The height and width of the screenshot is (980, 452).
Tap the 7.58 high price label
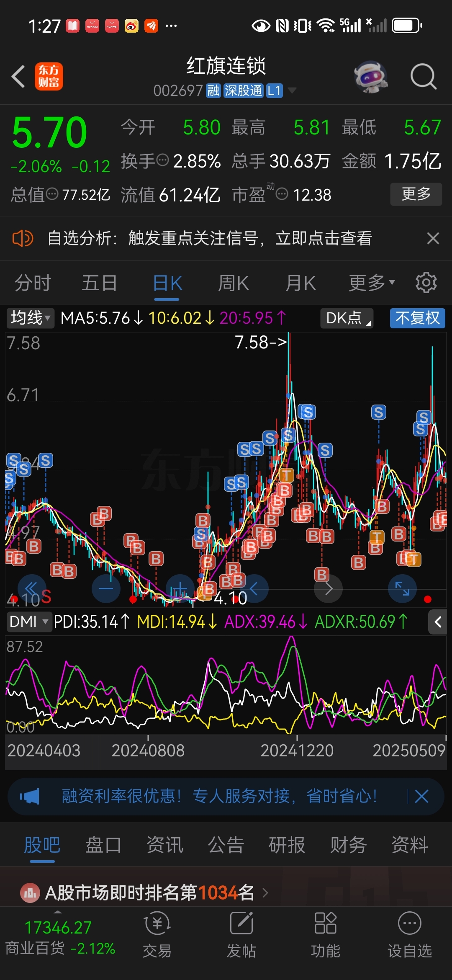[x=260, y=342]
